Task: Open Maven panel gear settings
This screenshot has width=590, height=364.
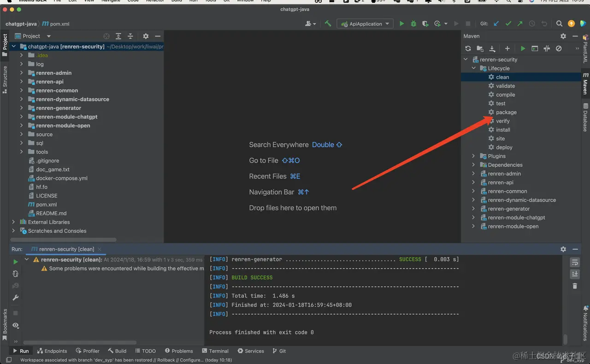Action: 563,36
